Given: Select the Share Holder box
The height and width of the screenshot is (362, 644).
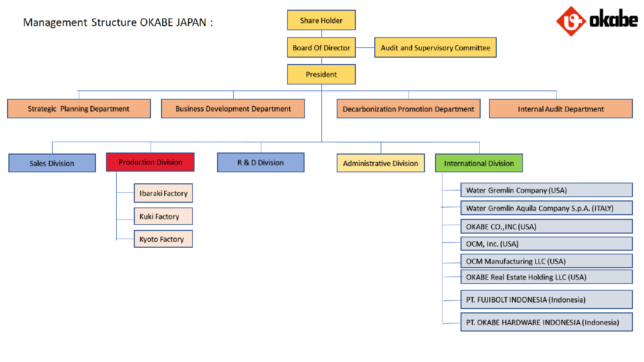Looking at the screenshot, I should click(321, 20).
